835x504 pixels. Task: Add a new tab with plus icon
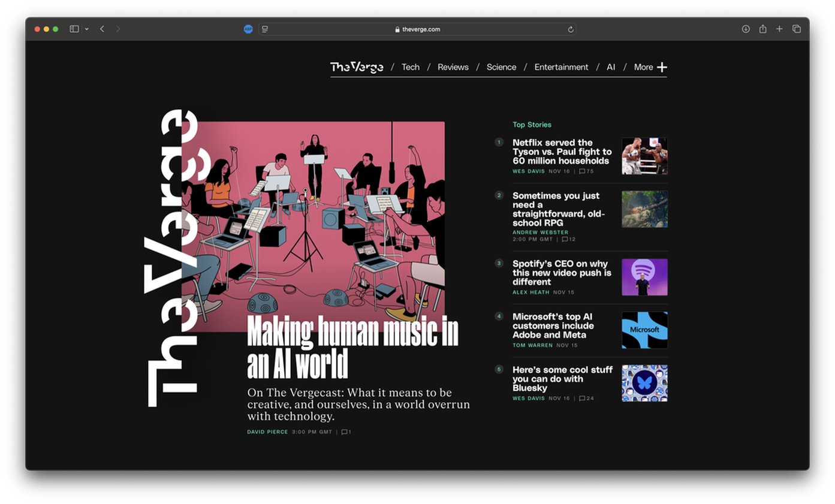coord(779,29)
